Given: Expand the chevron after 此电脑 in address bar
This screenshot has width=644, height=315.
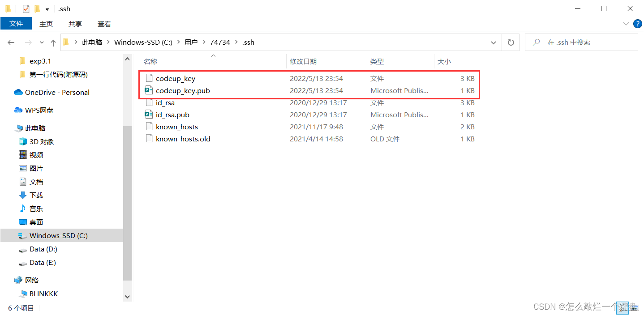Looking at the screenshot, I should point(108,42).
